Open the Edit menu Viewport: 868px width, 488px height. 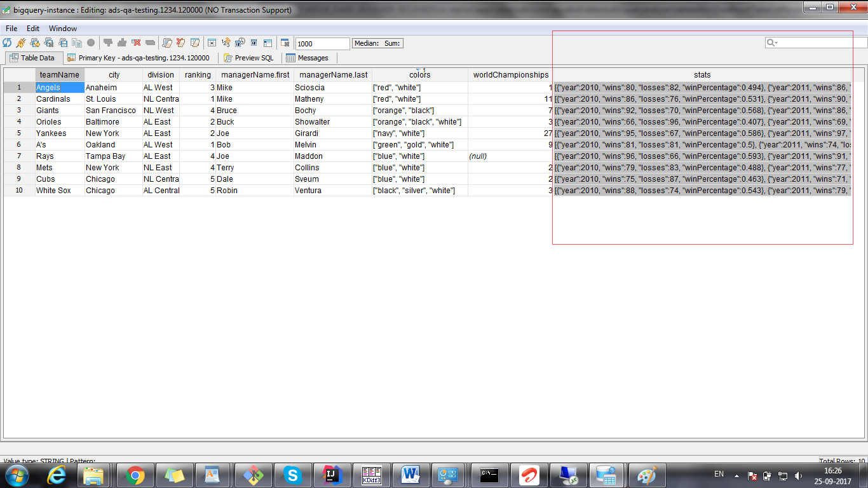click(x=33, y=29)
